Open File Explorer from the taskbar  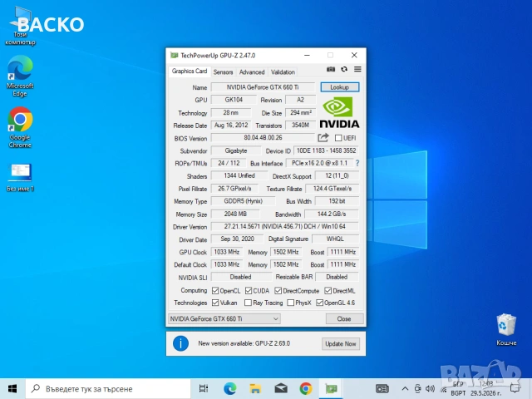tap(255, 388)
